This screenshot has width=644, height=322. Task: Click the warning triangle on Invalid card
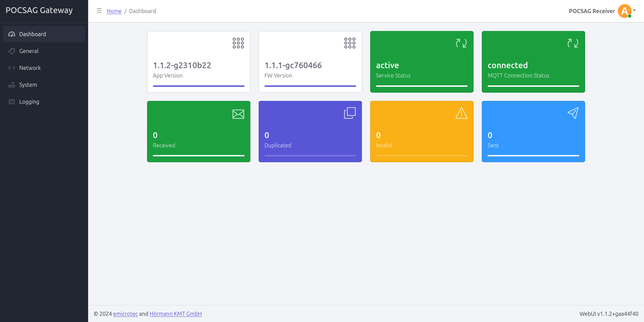click(461, 113)
